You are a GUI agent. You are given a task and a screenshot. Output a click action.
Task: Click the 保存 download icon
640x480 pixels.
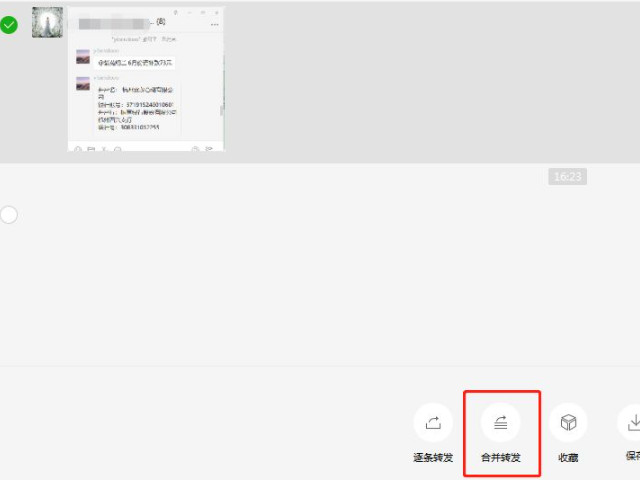[x=630, y=423]
